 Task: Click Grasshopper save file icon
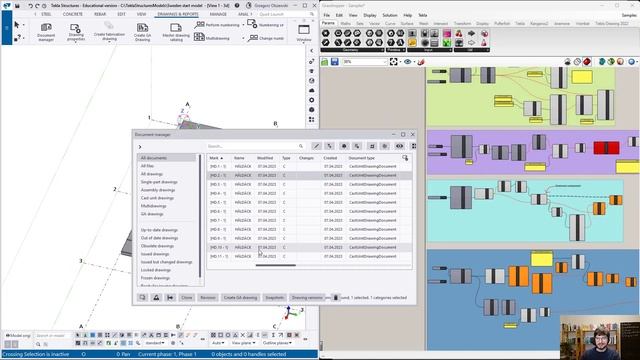point(335,62)
